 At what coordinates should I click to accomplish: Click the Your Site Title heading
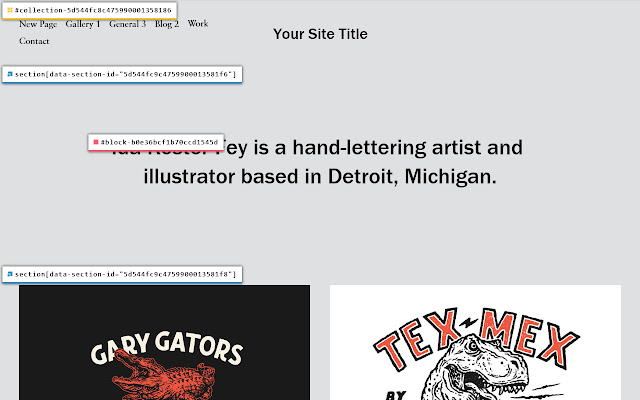pyautogui.click(x=320, y=34)
